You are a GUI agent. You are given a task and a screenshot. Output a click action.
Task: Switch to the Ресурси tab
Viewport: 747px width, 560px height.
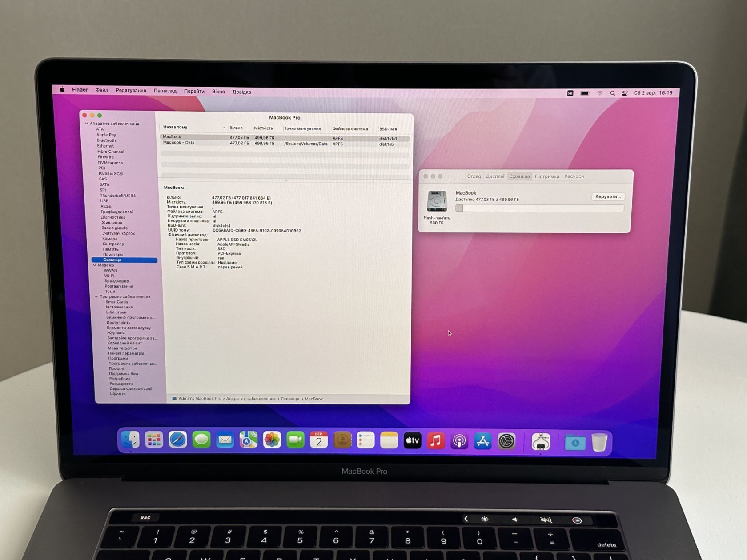pos(574,176)
